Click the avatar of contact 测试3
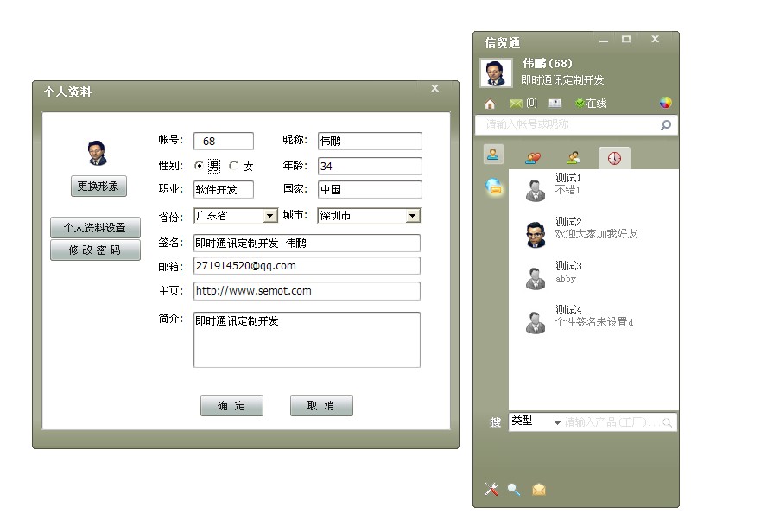 coord(536,279)
